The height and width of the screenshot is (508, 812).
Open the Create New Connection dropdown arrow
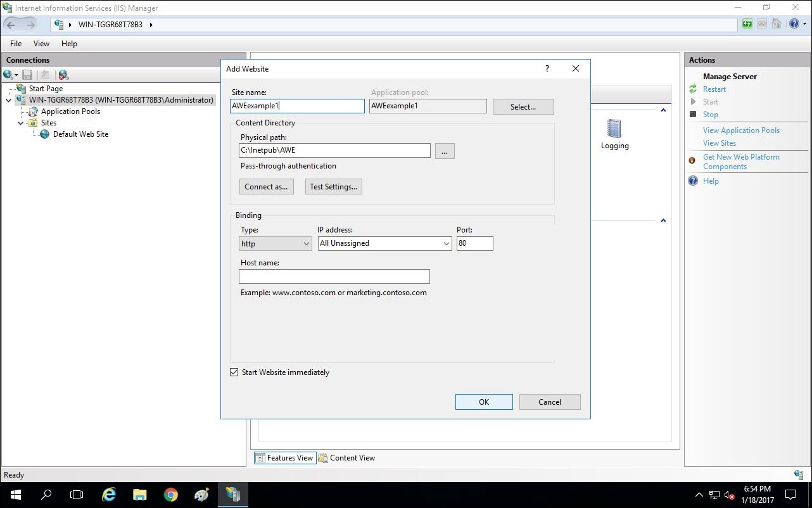click(16, 75)
